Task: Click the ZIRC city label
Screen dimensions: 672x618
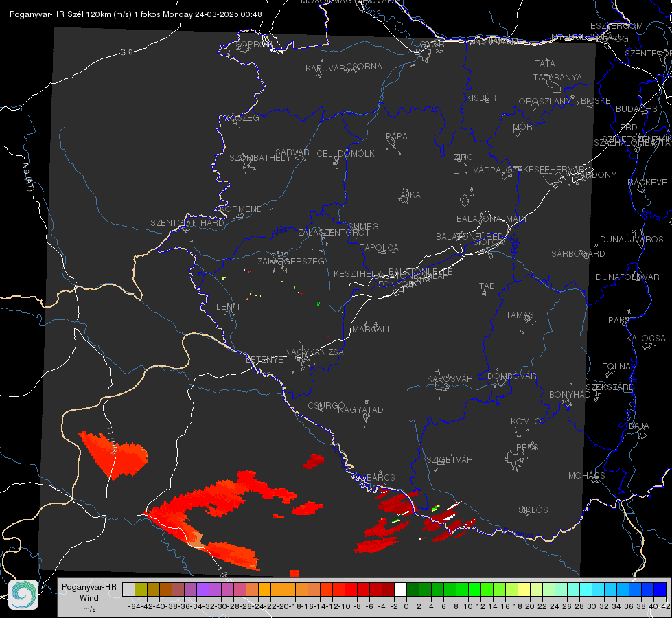Action: coord(463,157)
